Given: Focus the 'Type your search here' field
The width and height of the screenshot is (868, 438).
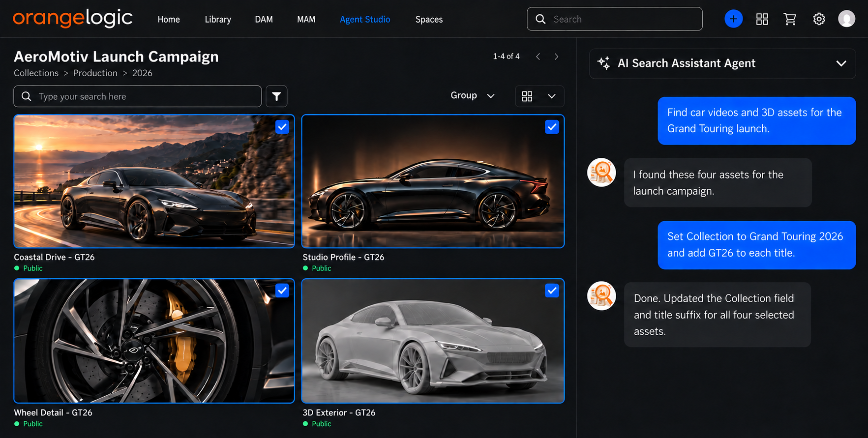Looking at the screenshot, I should [x=137, y=96].
